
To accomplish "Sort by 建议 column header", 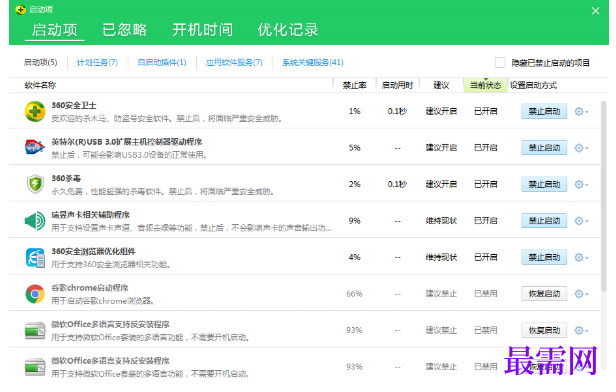I will point(441,85).
